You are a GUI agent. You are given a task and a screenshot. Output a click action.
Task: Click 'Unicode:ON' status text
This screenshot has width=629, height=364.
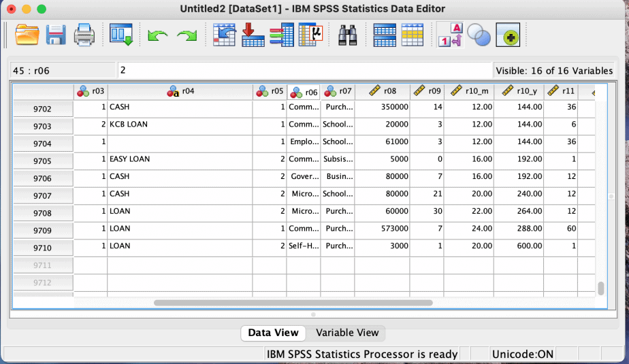(x=522, y=354)
